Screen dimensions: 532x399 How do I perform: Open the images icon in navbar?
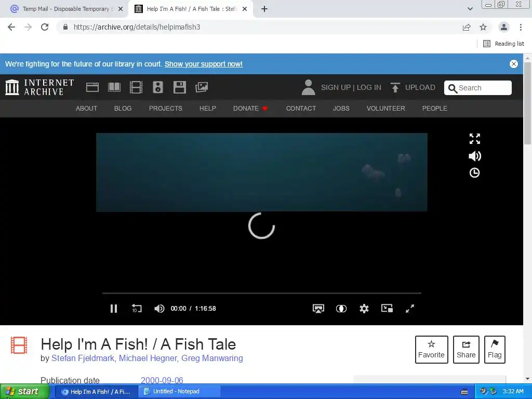click(202, 87)
